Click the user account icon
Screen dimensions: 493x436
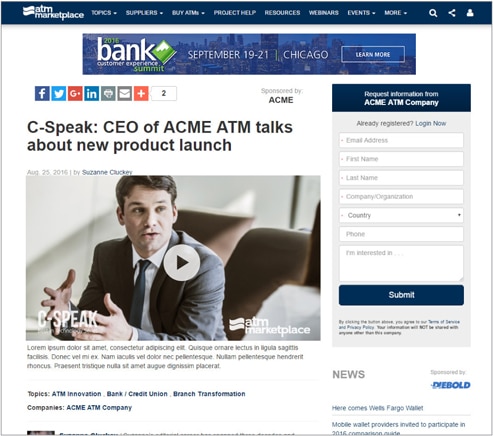(x=470, y=13)
